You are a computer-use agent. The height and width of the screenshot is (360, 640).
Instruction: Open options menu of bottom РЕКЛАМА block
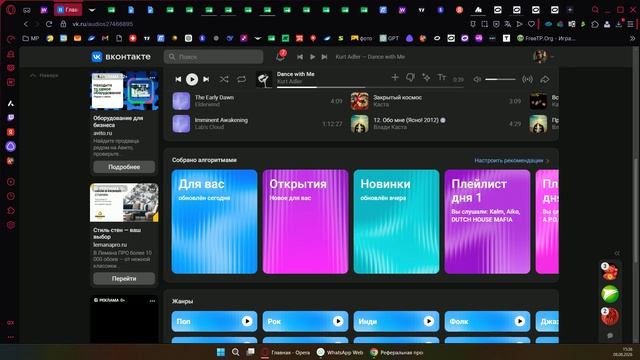click(152, 301)
